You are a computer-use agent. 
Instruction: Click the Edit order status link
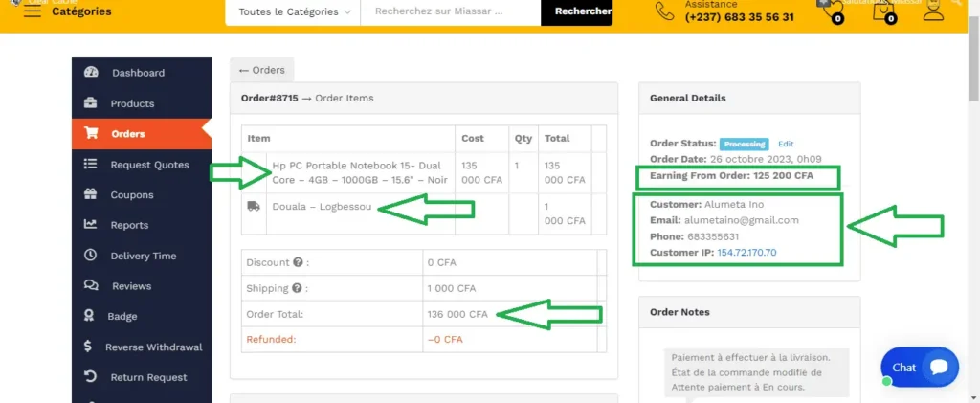[x=786, y=144]
